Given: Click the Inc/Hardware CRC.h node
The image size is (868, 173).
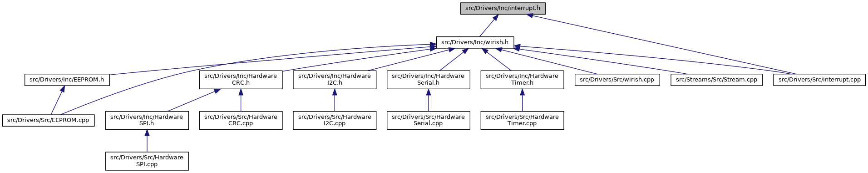Looking at the screenshot, I should [241, 80].
